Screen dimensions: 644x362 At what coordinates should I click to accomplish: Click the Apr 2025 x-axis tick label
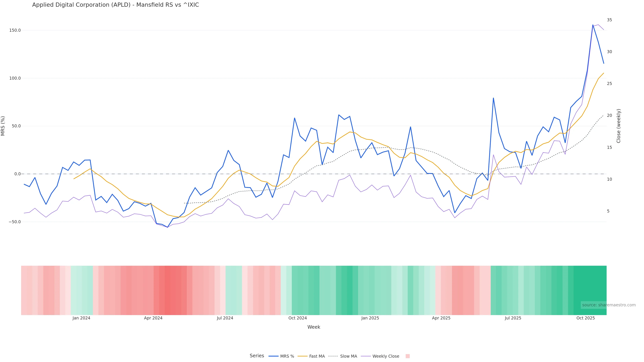pos(441,318)
